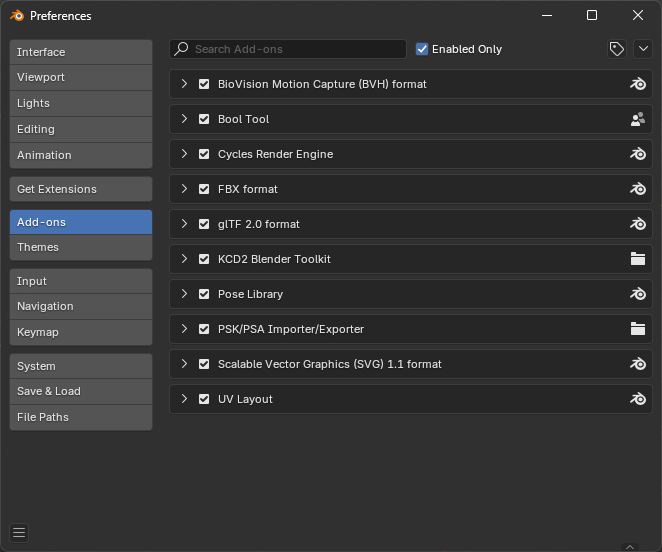The width and height of the screenshot is (662, 552).
Task: Disable the Pose Library add-on
Action: click(x=204, y=294)
